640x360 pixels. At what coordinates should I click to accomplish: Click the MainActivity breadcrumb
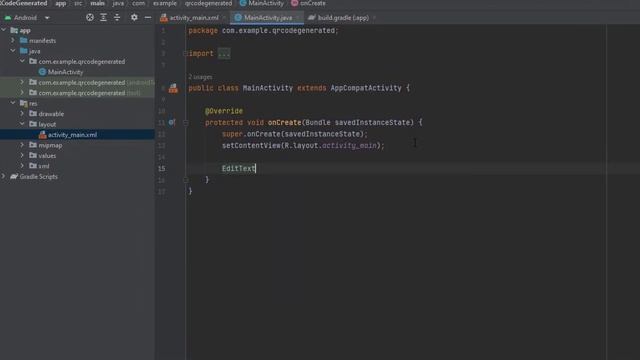(262, 3)
